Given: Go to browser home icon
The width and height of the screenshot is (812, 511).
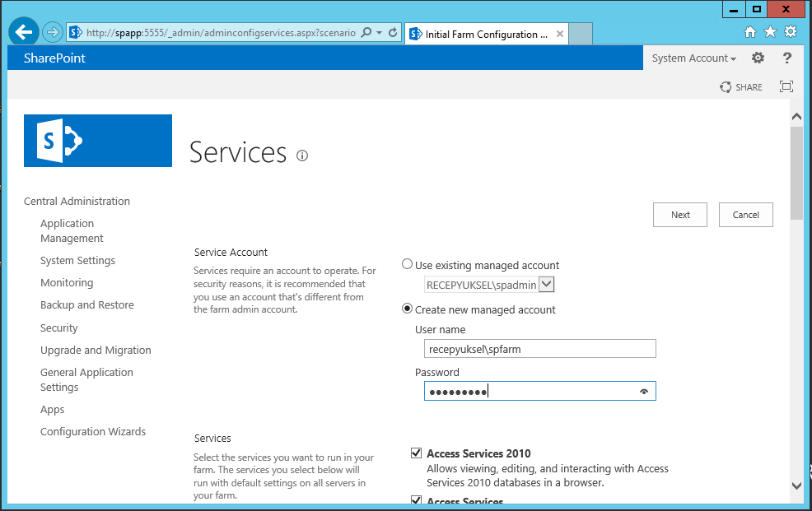Looking at the screenshot, I should (x=750, y=32).
